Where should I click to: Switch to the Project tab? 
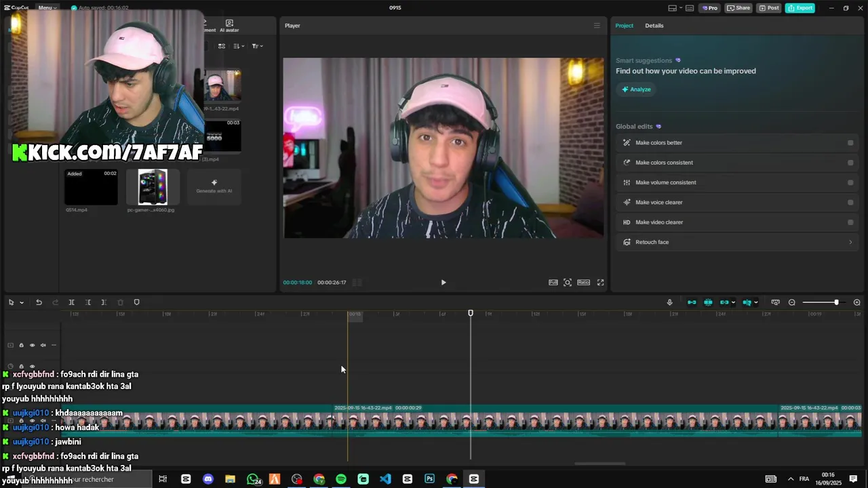coord(624,26)
